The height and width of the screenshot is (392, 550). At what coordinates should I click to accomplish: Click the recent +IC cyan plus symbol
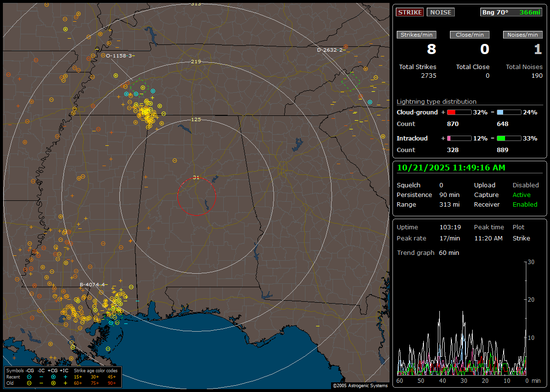tap(65, 377)
